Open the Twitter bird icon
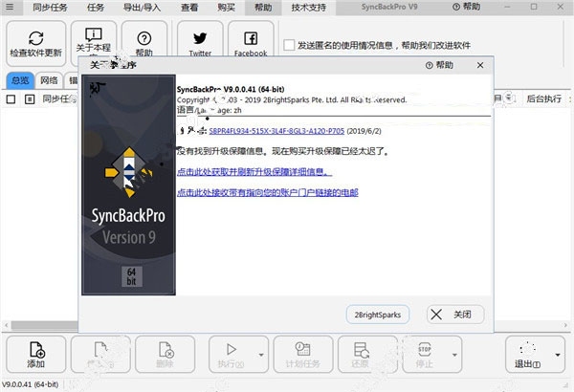 [x=200, y=37]
